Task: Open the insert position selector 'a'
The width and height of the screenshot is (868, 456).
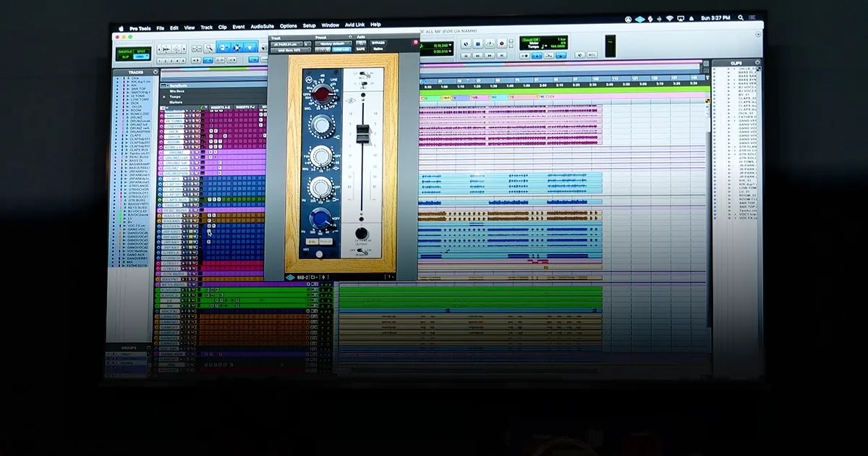Action: coord(307,44)
